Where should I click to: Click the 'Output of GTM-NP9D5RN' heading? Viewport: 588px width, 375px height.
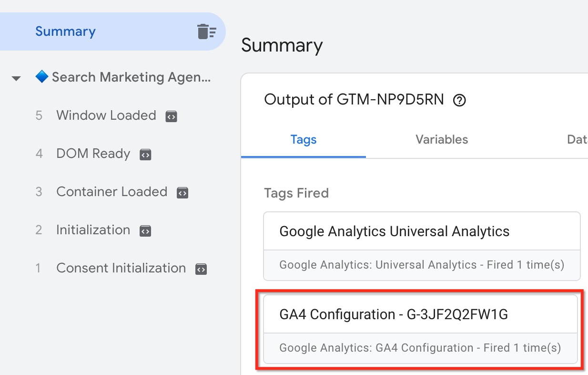click(x=354, y=100)
